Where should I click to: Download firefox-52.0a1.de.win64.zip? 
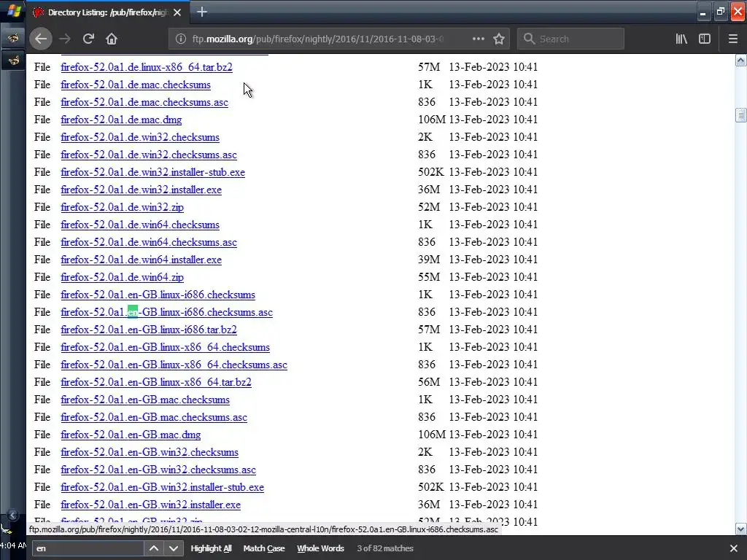click(122, 277)
